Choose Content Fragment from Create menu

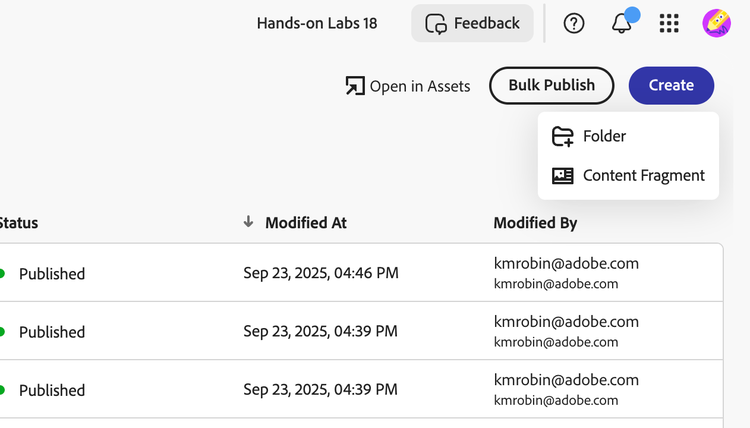tap(643, 175)
